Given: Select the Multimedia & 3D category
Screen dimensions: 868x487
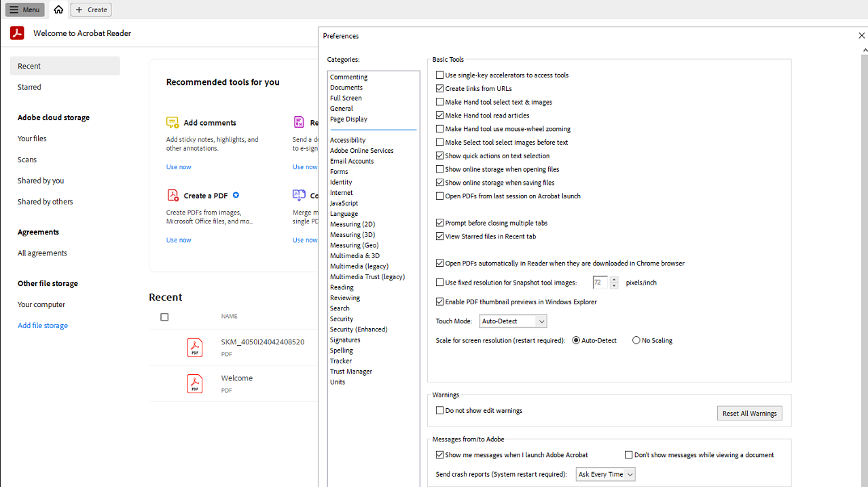Looking at the screenshot, I should point(355,255).
